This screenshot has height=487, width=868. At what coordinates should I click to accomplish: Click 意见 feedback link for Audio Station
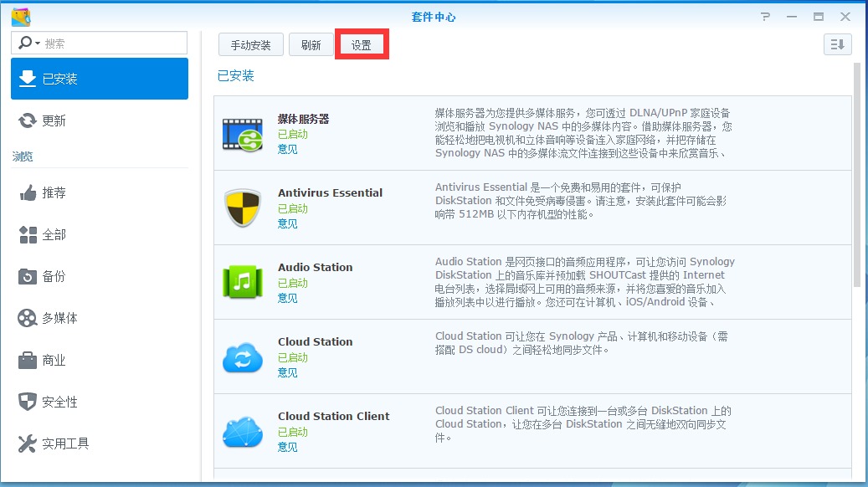[x=288, y=298]
